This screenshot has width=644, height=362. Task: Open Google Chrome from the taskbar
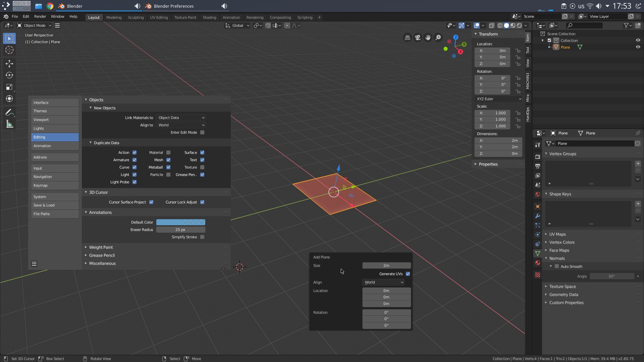click(x=50, y=6)
